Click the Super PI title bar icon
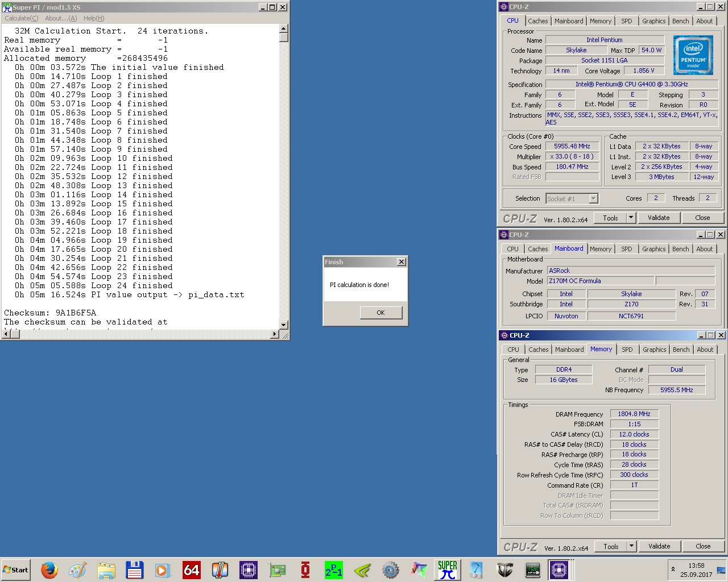The height and width of the screenshot is (582, 728). [7, 7]
